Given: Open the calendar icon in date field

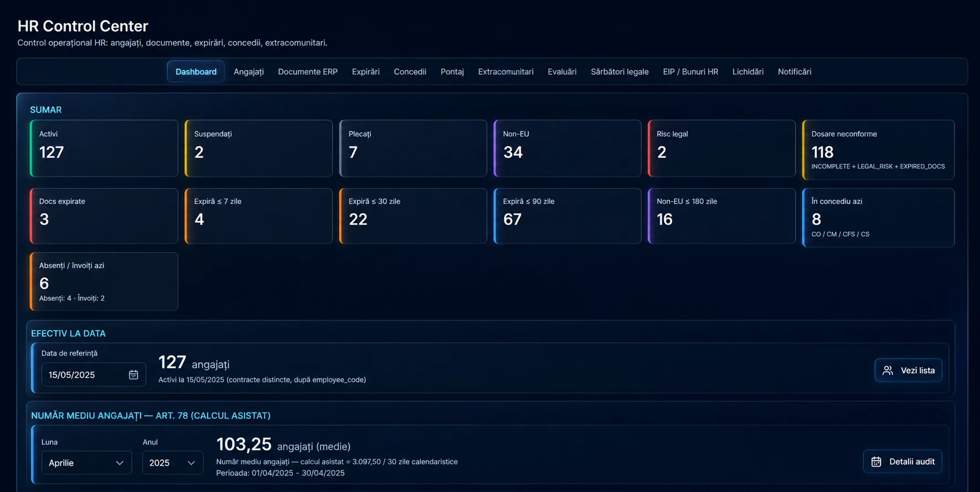Looking at the screenshot, I should (x=133, y=375).
